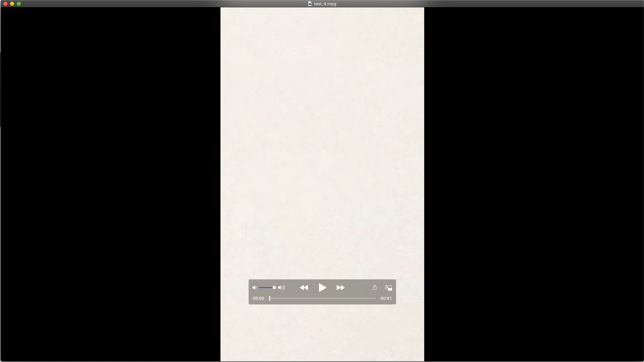Enter full screen with green button
Screen dimensions: 644x362
(19, 4)
